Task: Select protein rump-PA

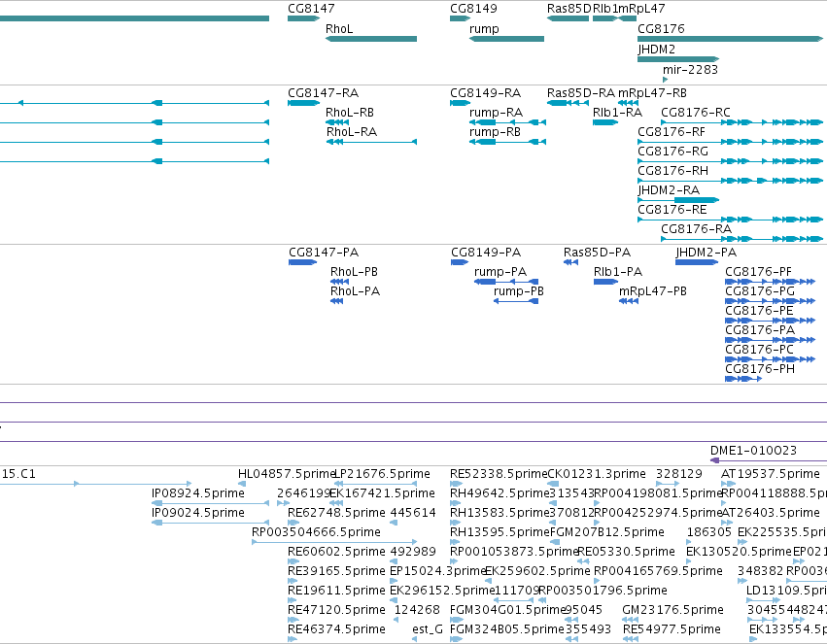Action: pyautogui.click(x=500, y=272)
